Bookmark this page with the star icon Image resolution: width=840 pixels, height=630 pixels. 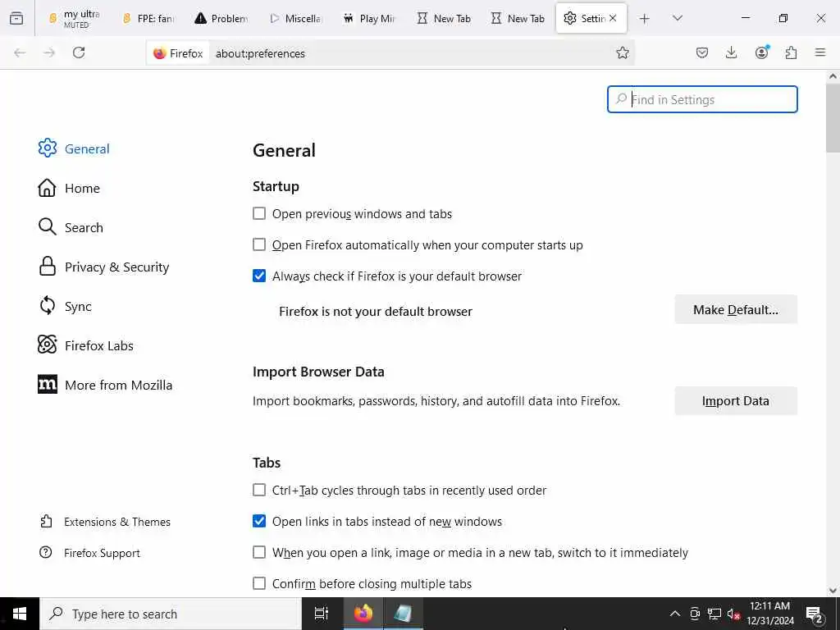pyautogui.click(x=623, y=53)
